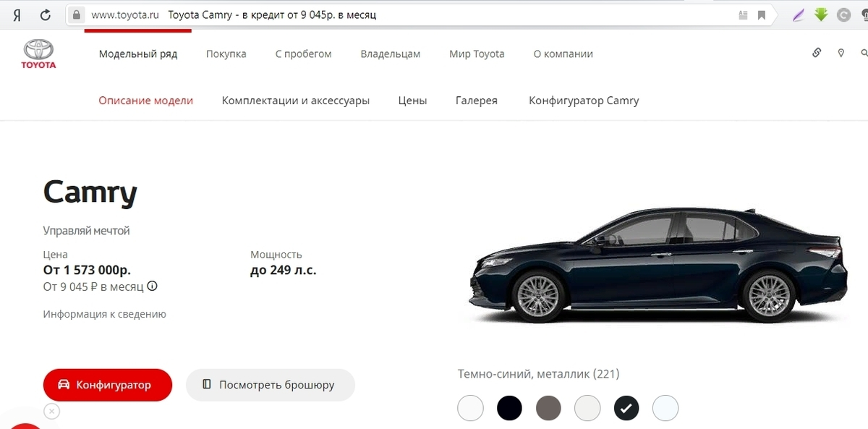This screenshot has height=429, width=868.
Task: Click the Toyota logo
Action: (x=38, y=54)
